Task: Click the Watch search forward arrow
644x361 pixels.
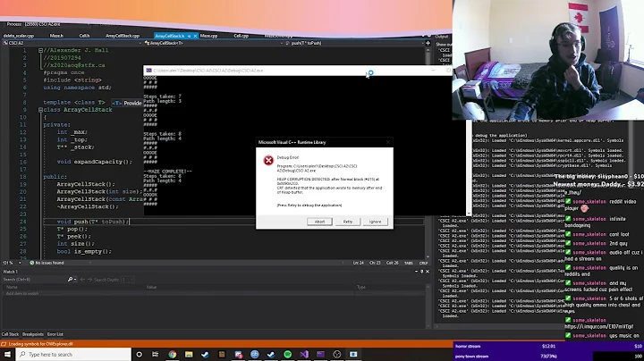Action: click(89, 280)
